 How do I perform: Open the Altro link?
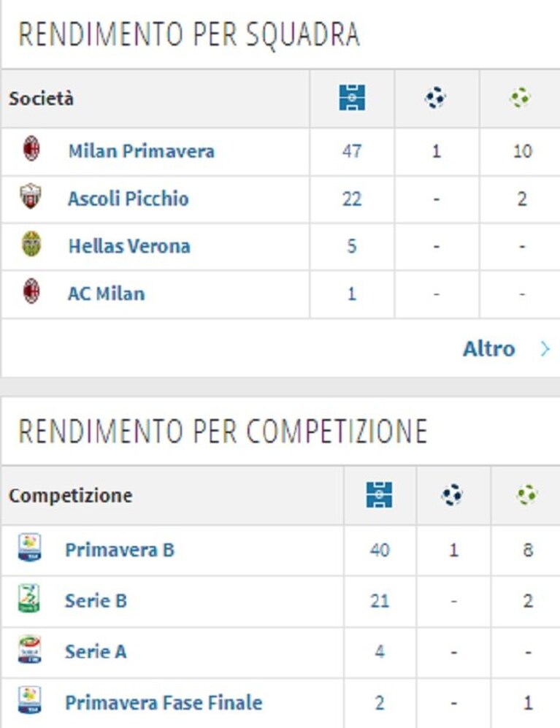pos(489,349)
